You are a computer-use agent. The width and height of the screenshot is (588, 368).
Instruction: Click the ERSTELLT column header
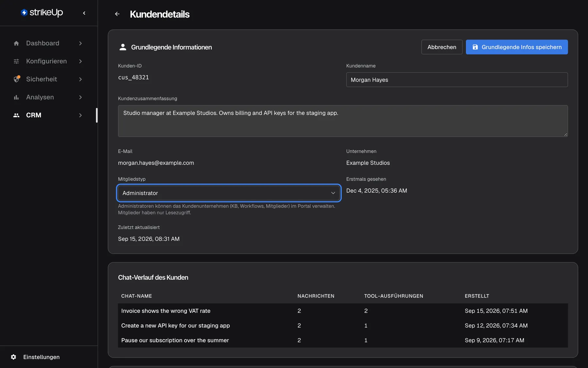pyautogui.click(x=477, y=296)
